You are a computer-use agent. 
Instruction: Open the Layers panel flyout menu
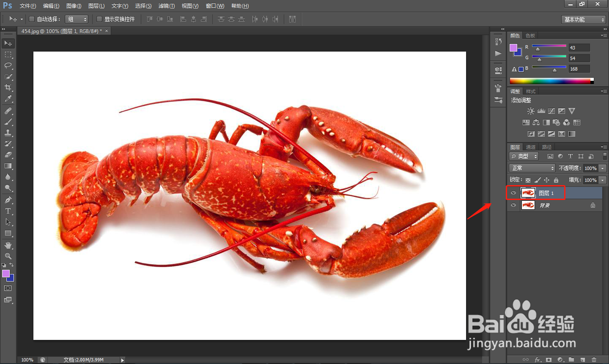(604, 147)
